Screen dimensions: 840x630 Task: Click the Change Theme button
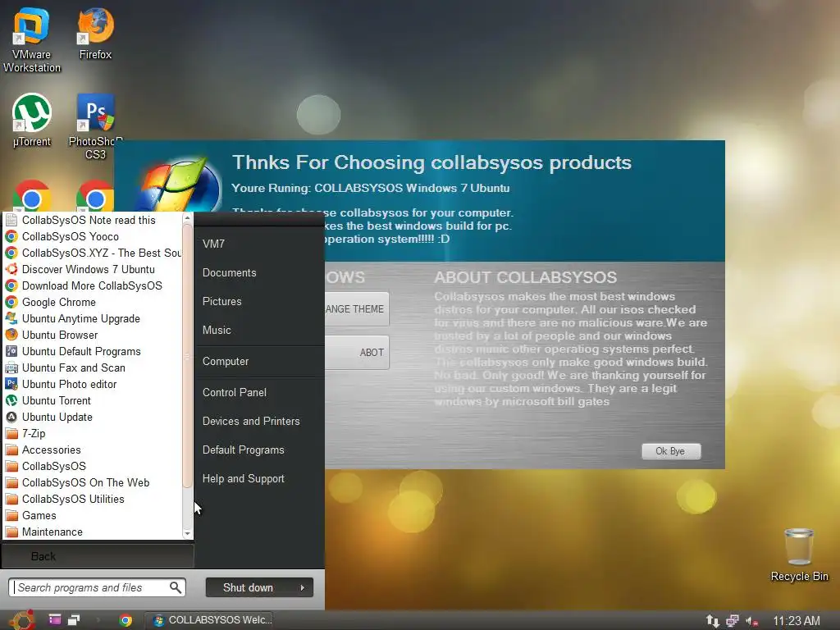coord(356,309)
